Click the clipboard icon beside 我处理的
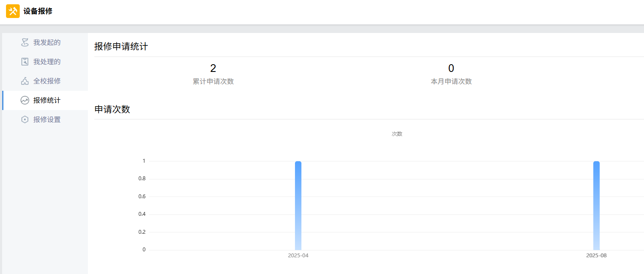This screenshot has height=274, width=644. click(x=25, y=62)
